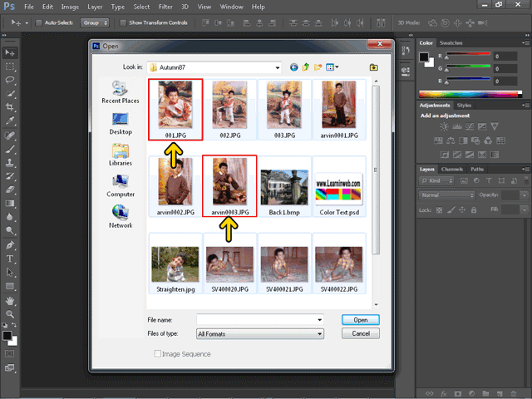Open Desktop location in dialog sidebar
This screenshot has height=399, width=532.
121,124
